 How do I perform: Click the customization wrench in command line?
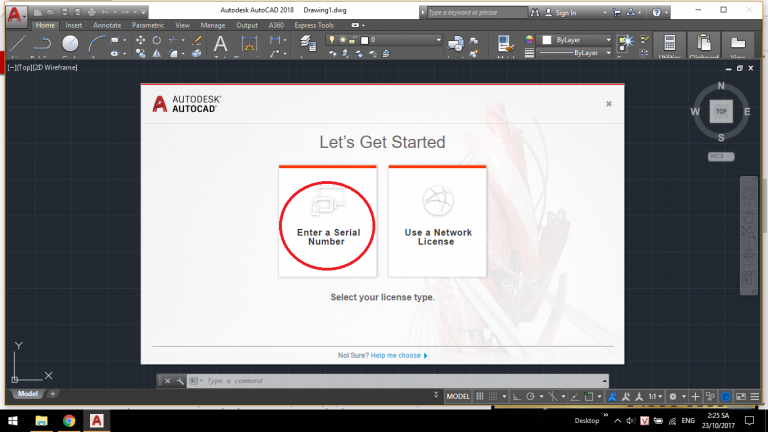179,381
